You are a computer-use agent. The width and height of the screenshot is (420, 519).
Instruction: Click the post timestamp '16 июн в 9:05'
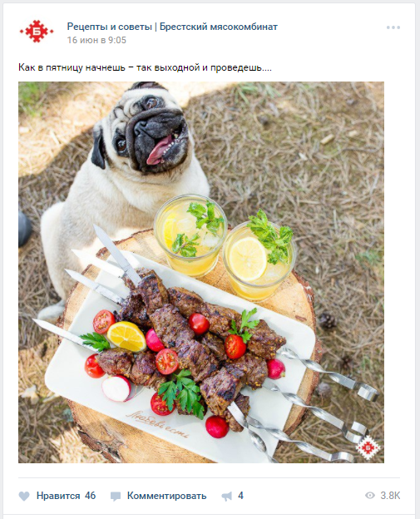tap(96, 40)
